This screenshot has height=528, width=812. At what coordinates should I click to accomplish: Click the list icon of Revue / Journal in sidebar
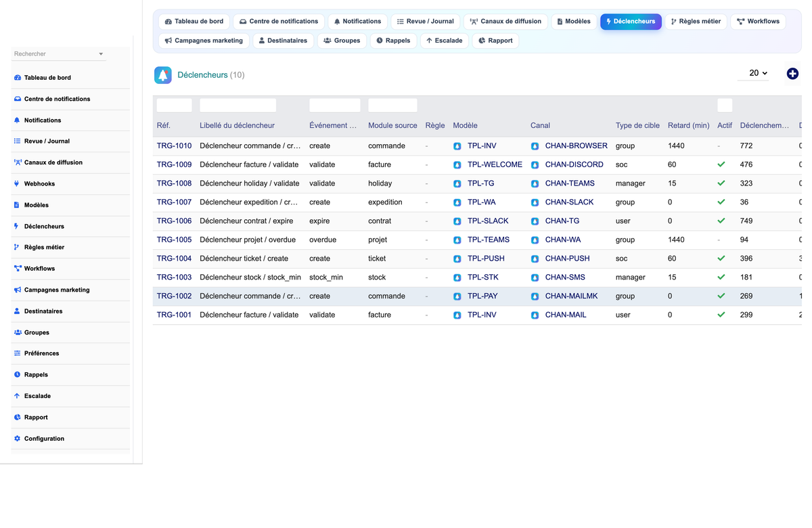coord(17,141)
